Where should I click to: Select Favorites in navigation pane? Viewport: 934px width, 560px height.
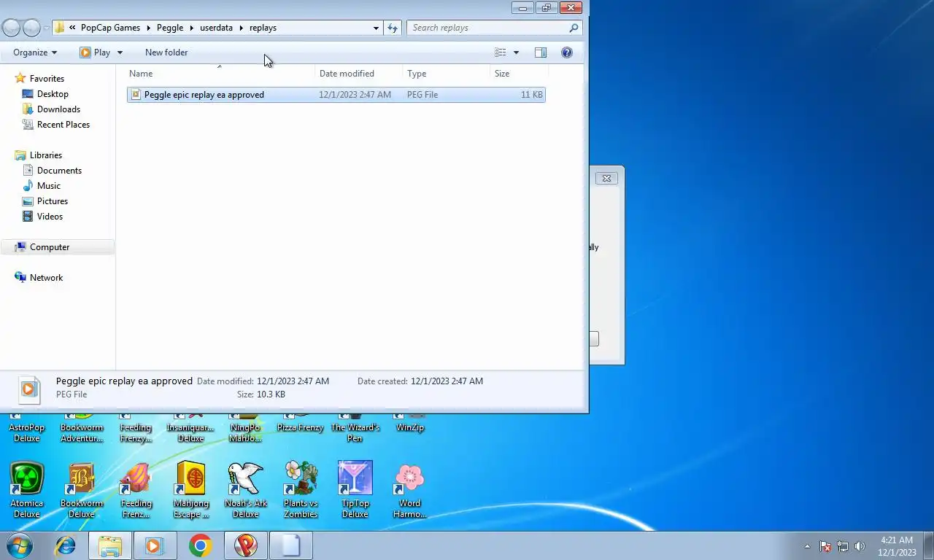47,79
